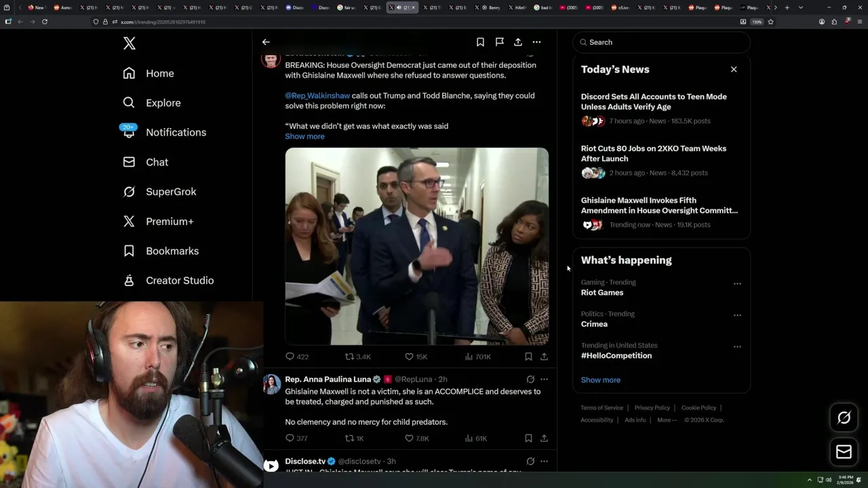This screenshot has height=488, width=868.
Task: Open Chat in the sidebar
Action: pyautogui.click(x=145, y=162)
